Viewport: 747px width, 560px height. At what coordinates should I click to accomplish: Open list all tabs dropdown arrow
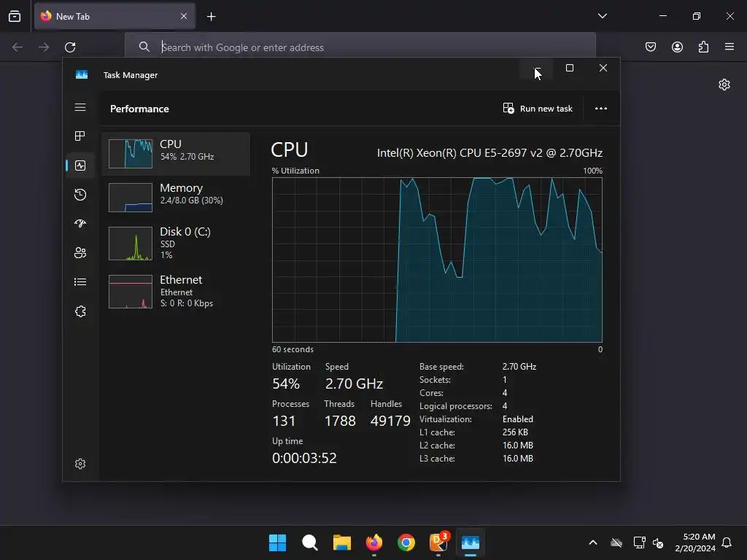coord(602,16)
